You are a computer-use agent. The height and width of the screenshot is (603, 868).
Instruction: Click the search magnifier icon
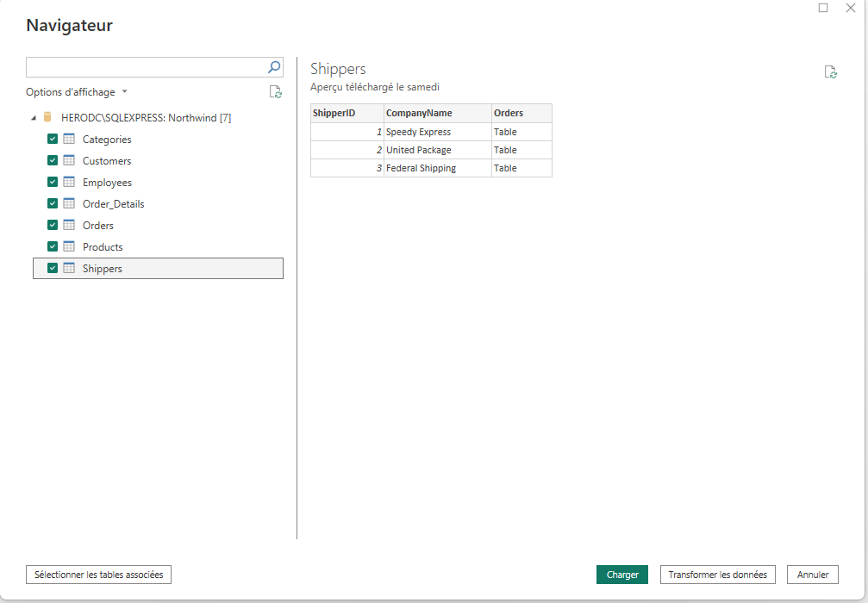[274, 67]
